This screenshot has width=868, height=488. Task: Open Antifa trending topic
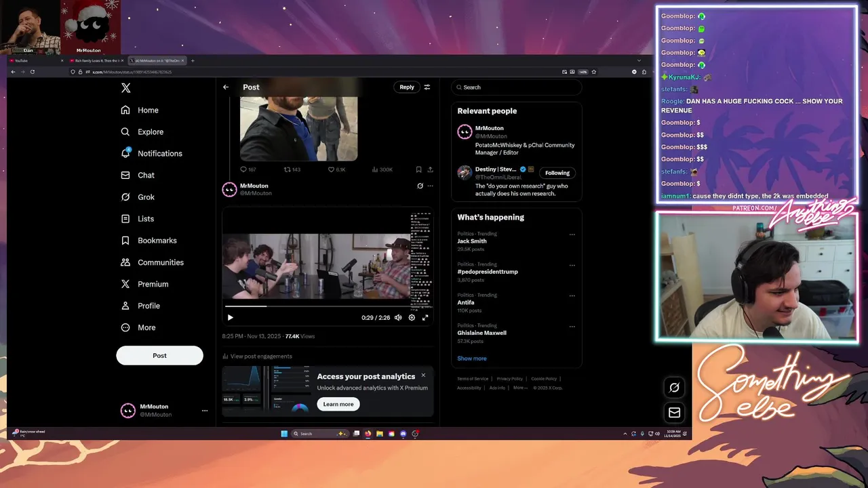466,302
